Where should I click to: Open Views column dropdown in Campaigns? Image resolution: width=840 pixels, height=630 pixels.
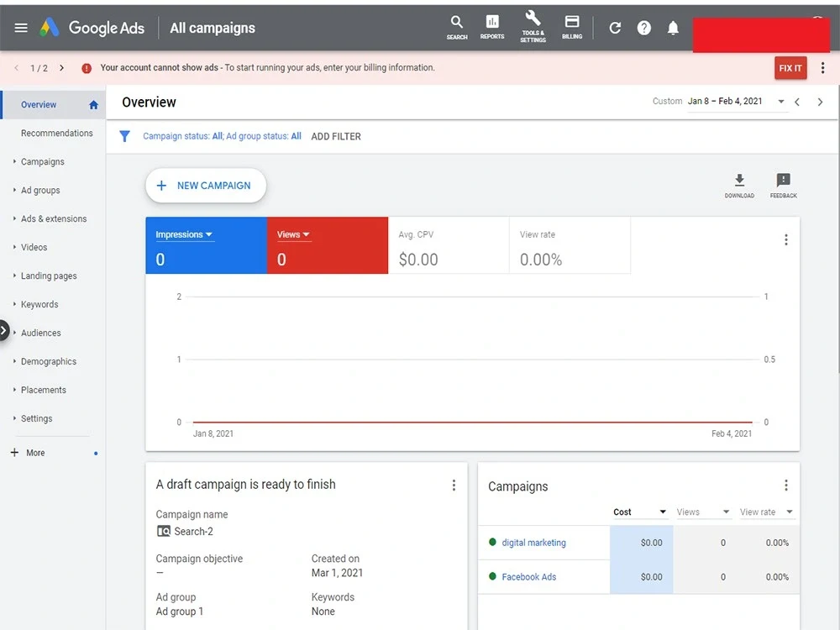pyautogui.click(x=703, y=512)
